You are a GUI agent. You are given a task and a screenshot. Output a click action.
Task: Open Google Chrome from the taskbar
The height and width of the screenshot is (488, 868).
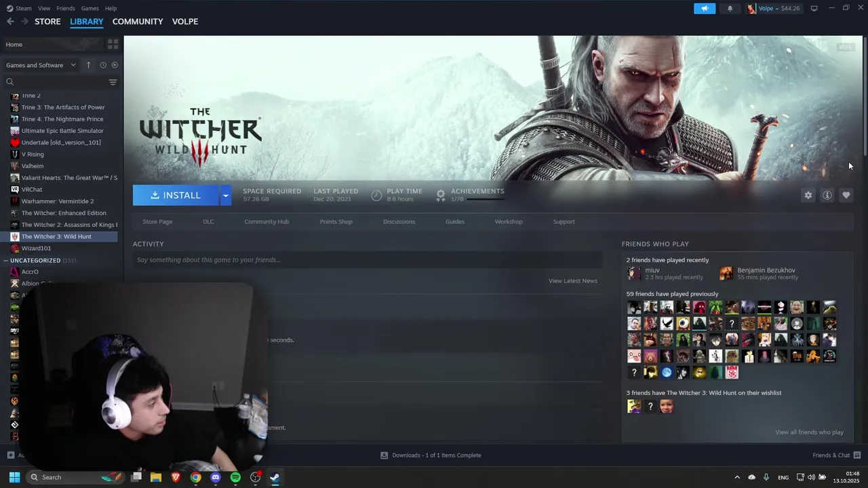(x=195, y=477)
